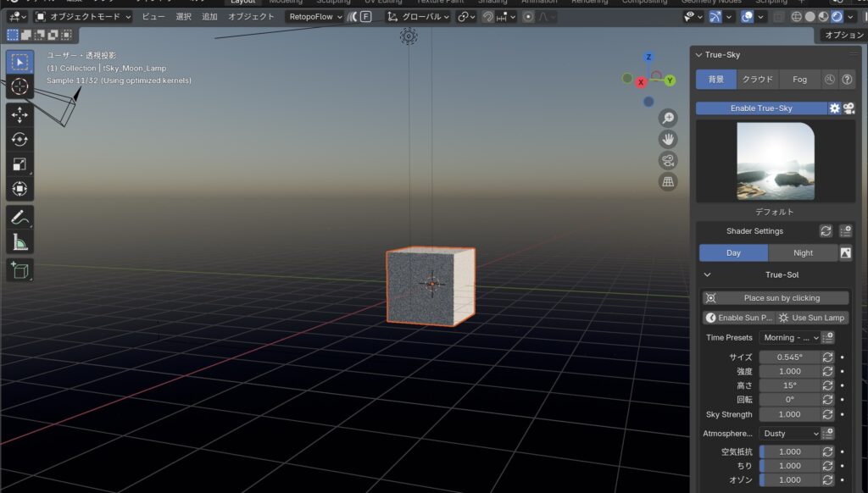Toggle proportional editing icon
Viewport: 868px width, 493px height.
pyautogui.click(x=528, y=17)
